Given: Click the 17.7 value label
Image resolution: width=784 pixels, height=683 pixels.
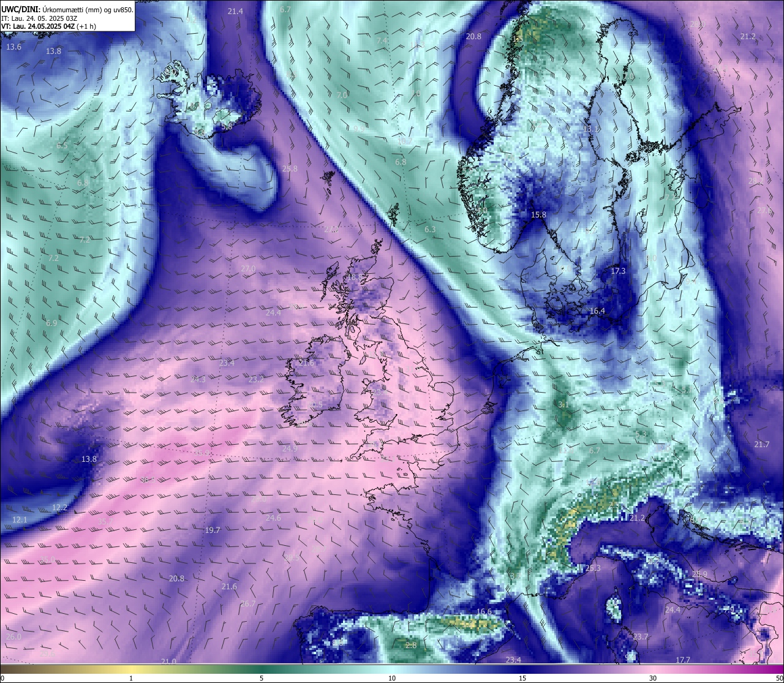Looking at the screenshot, I should tap(683, 660).
